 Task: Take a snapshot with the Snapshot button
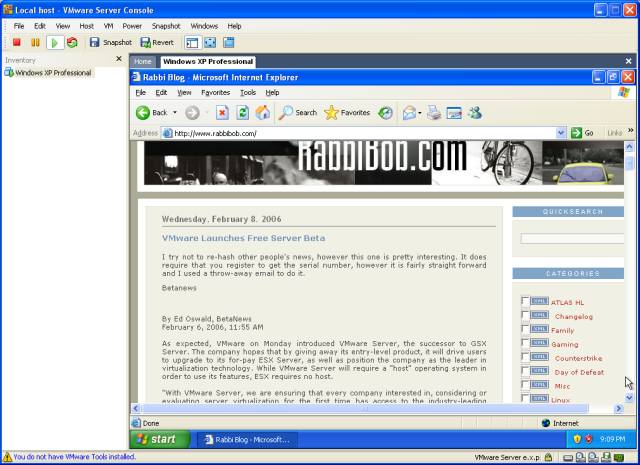pyautogui.click(x=109, y=43)
